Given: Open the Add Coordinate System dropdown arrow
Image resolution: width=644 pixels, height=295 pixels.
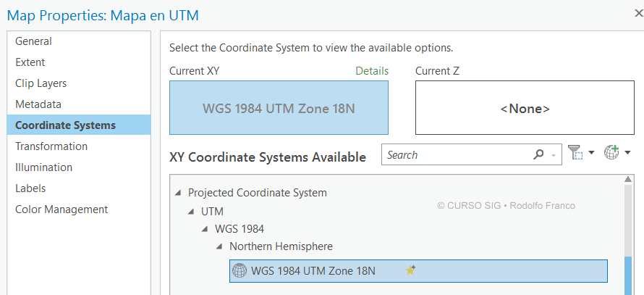Looking at the screenshot, I should point(627,153).
